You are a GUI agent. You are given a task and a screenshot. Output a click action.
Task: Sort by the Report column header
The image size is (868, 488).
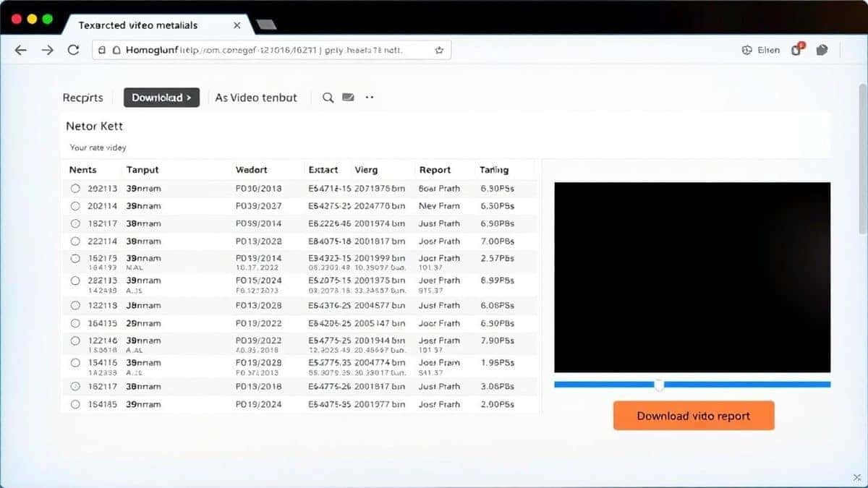(x=435, y=170)
